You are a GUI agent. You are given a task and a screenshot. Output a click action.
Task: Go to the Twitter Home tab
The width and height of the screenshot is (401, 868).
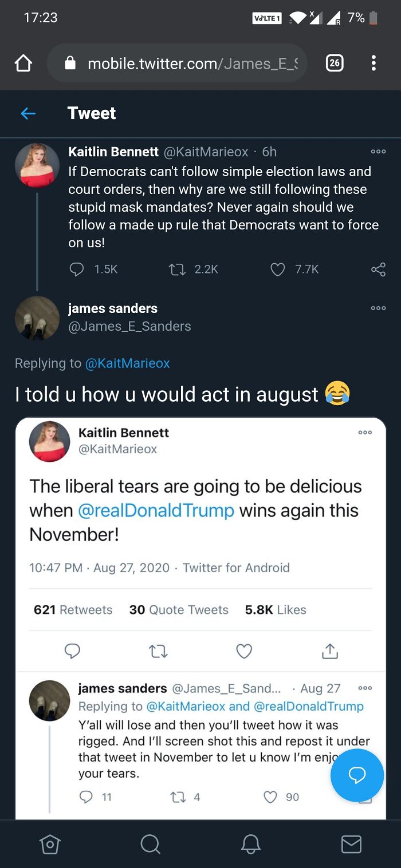point(50,844)
